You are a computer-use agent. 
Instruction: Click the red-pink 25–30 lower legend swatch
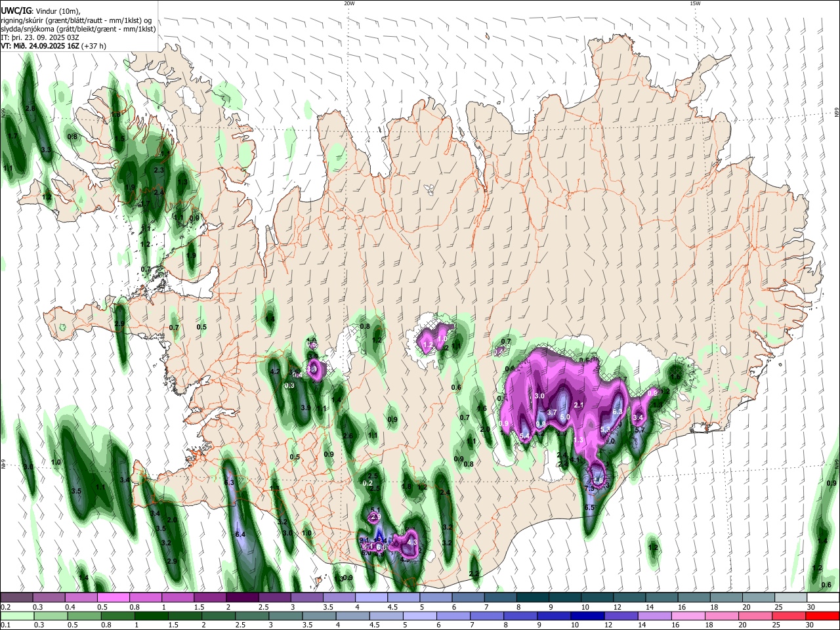tap(789, 616)
